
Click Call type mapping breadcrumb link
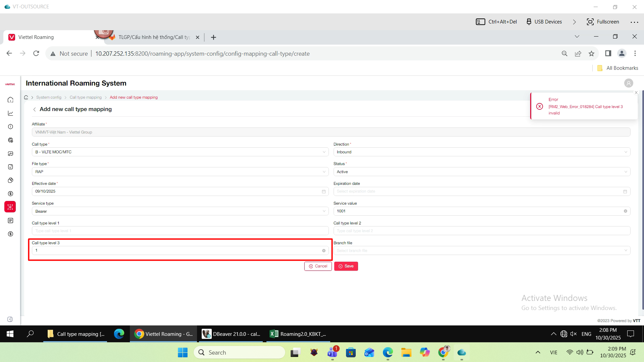pyautogui.click(x=86, y=97)
